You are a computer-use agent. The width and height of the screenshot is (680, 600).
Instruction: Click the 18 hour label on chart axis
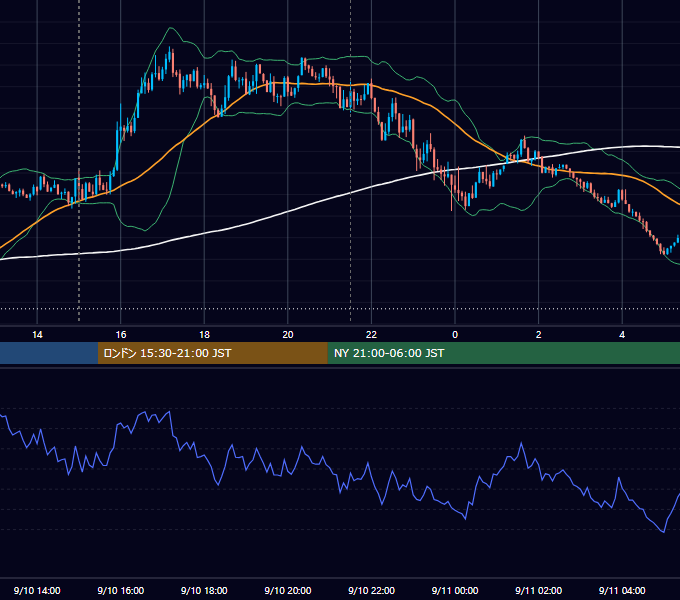coord(204,335)
